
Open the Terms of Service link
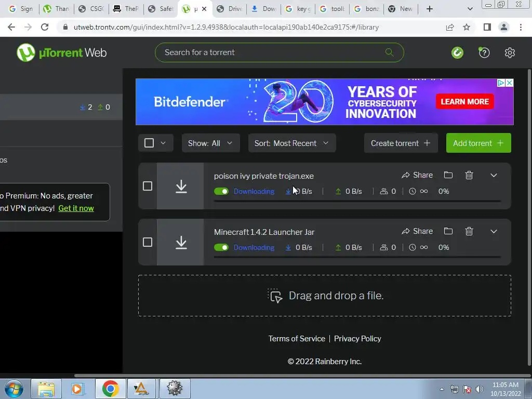[x=297, y=339]
